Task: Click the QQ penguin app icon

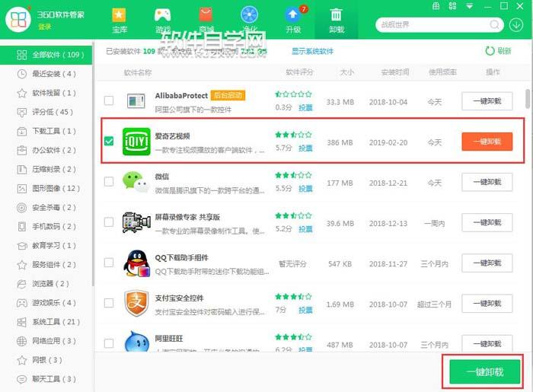Action: point(136,263)
